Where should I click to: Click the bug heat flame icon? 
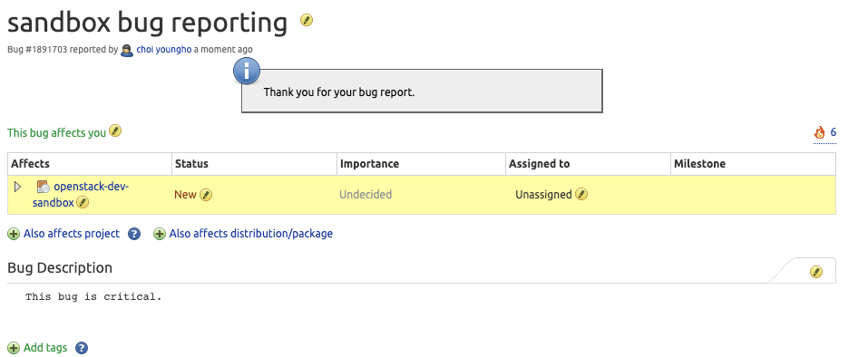pos(819,132)
